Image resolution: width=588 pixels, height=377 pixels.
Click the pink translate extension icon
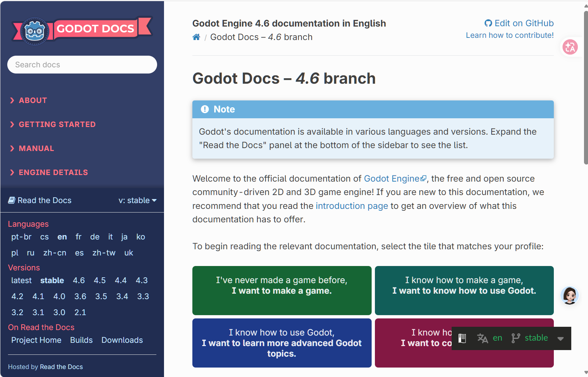(x=570, y=47)
